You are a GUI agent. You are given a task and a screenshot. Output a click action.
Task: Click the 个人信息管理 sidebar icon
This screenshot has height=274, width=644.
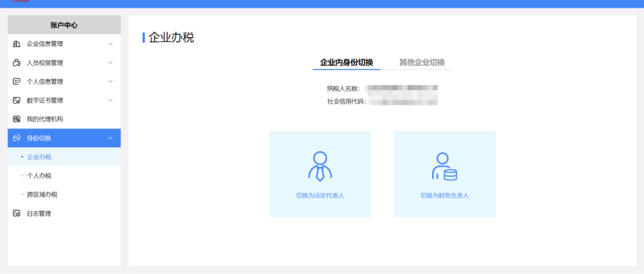(17, 82)
